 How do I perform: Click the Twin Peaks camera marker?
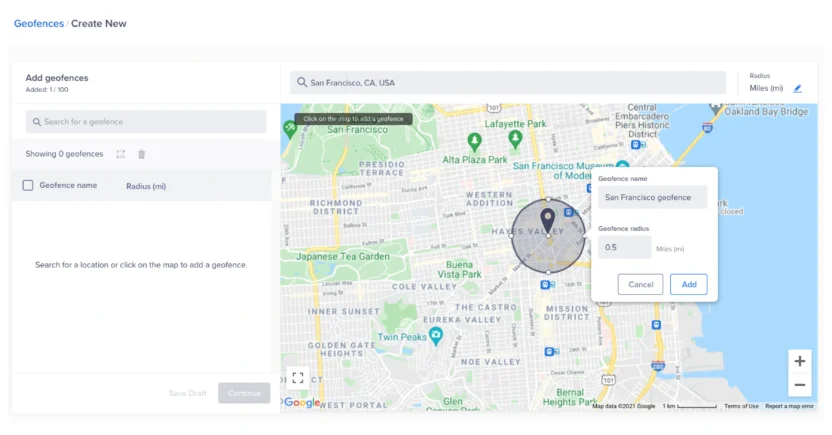436,335
